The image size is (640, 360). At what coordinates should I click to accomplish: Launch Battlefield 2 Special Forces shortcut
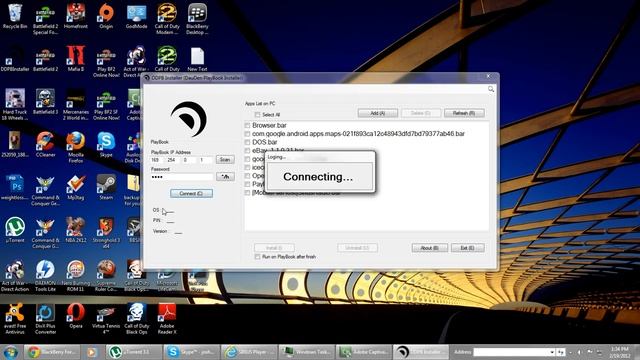(x=45, y=19)
